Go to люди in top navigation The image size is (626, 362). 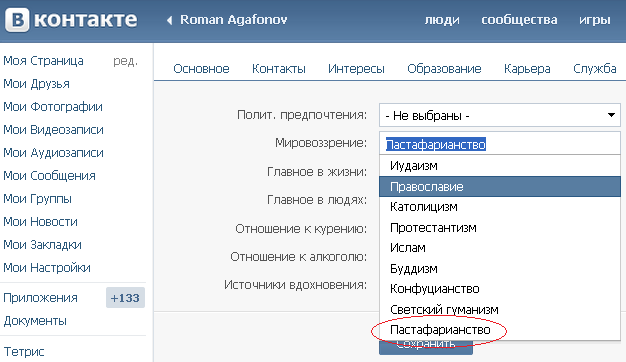coord(442,20)
